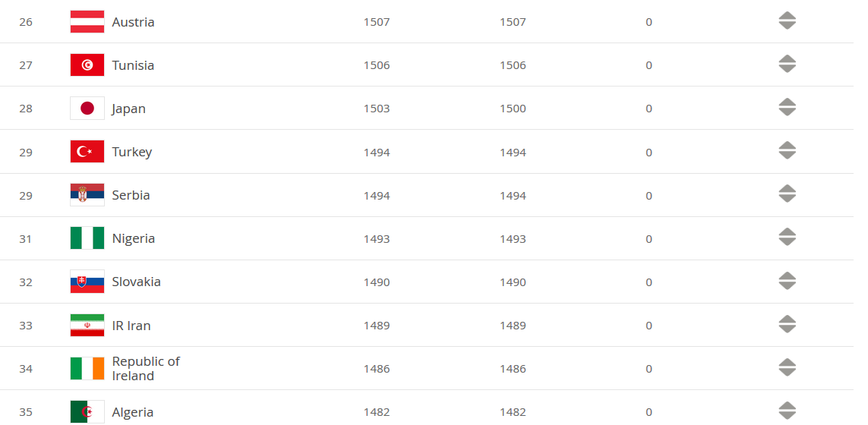Click the IR Iran flag icon
868x425 pixels.
[x=87, y=325]
